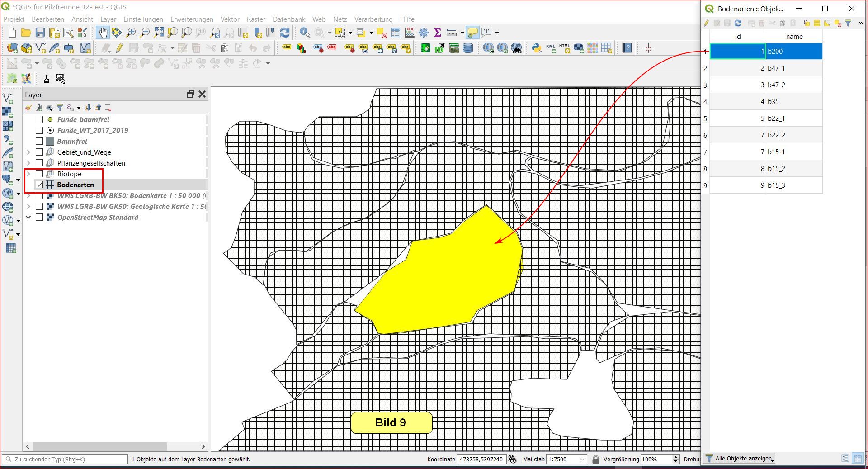Collapse the OpenStreetMap Standard layer entry
The height and width of the screenshot is (469, 868).
(28, 217)
